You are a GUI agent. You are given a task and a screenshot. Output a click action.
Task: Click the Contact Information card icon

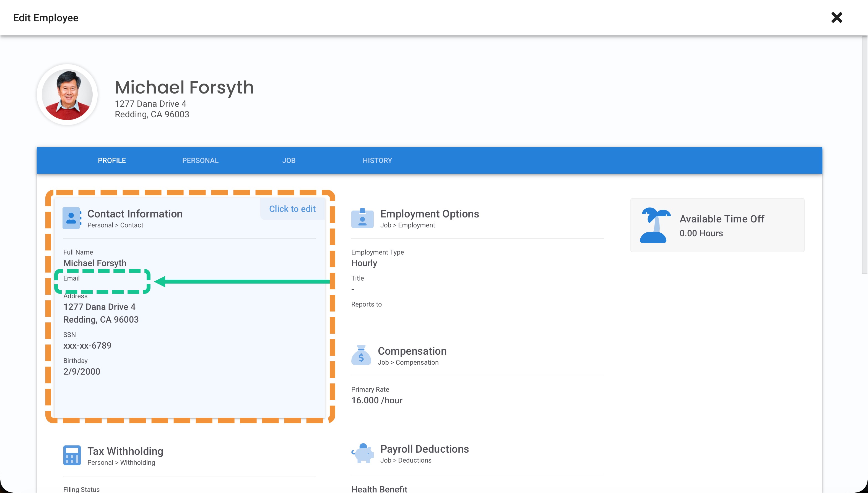tap(71, 218)
